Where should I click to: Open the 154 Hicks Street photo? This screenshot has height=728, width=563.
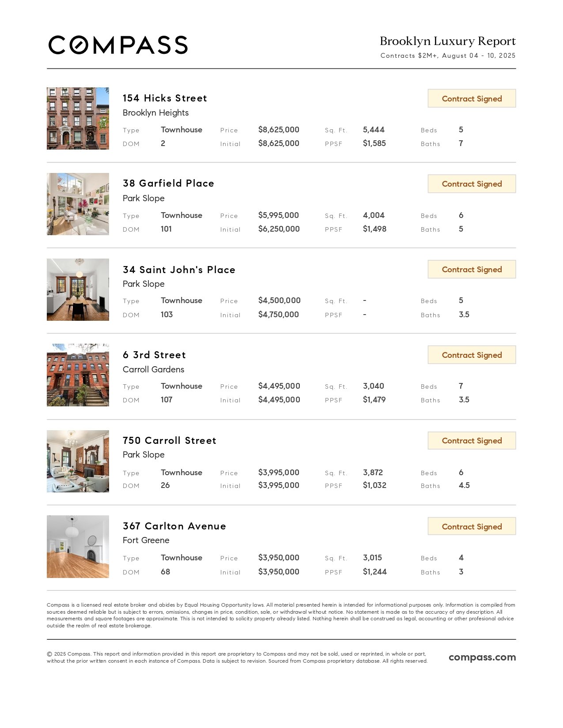[78, 118]
